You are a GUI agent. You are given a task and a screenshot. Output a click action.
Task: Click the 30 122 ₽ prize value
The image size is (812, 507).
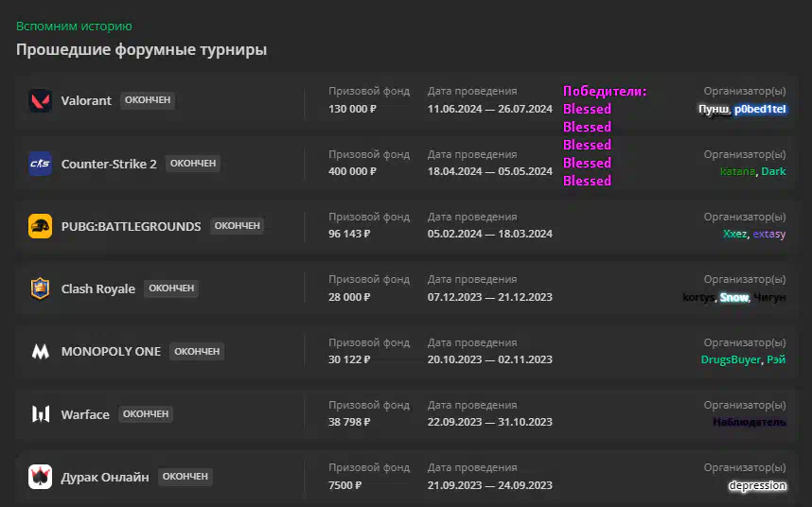(x=349, y=359)
